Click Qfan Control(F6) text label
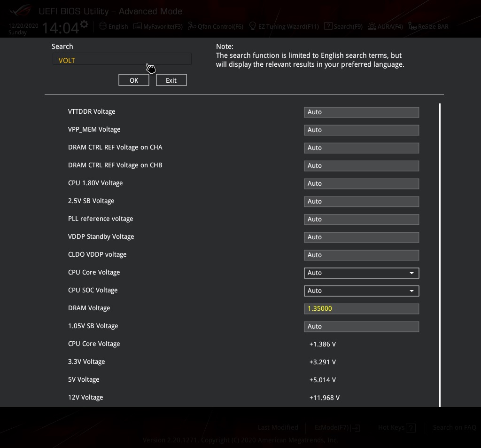The height and width of the screenshot is (448, 481). [221, 26]
